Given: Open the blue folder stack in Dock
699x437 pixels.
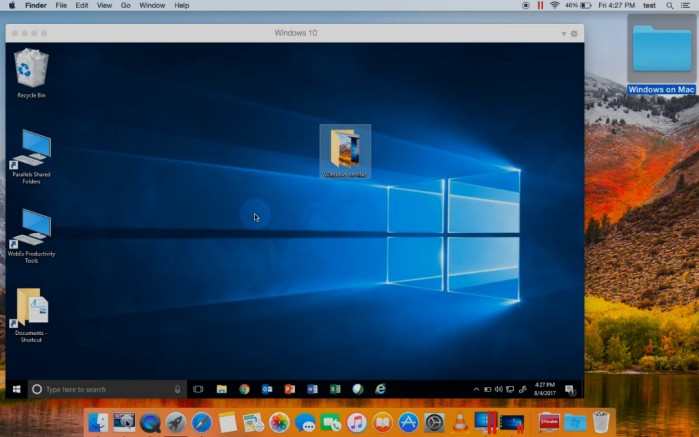Looking at the screenshot, I should [575, 422].
